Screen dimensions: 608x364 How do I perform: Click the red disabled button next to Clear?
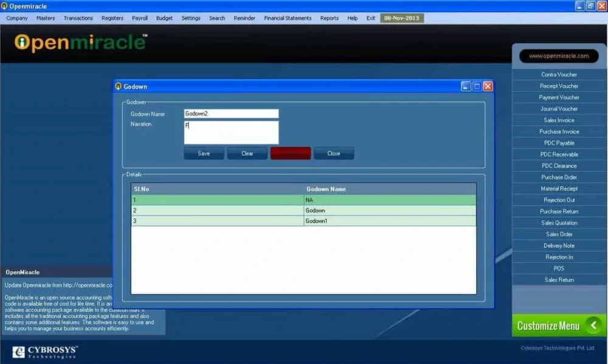(291, 154)
